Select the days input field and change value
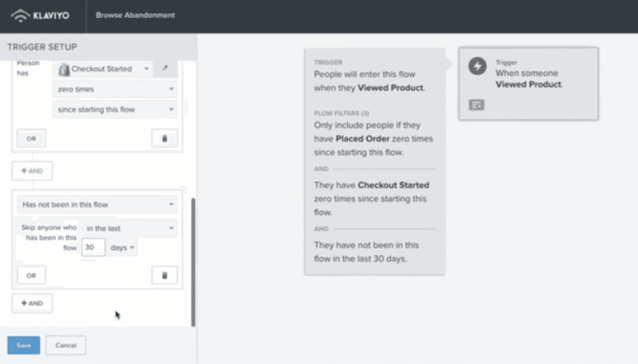Viewport: 638px width, 364px height. click(93, 247)
